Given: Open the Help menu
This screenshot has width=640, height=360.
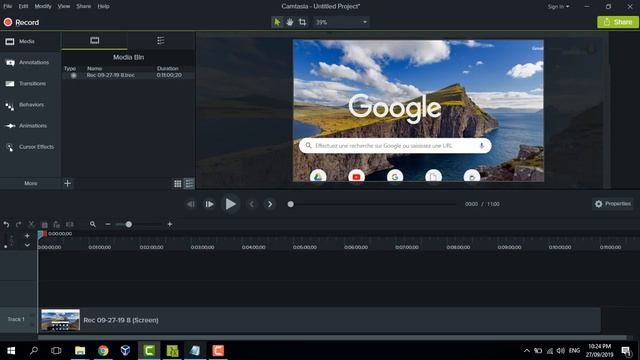Looking at the screenshot, I should click(103, 6).
